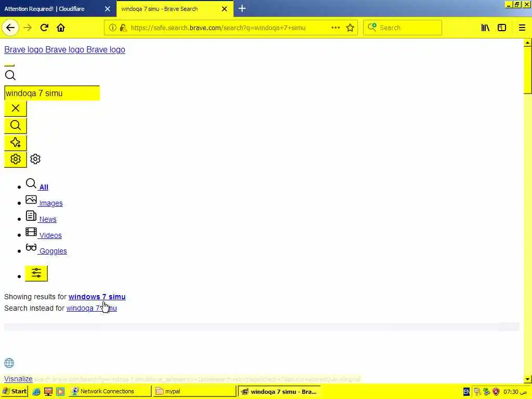Switch to mypal folder taskbar window
The width and height of the screenshot is (532, 399).
tap(194, 392)
